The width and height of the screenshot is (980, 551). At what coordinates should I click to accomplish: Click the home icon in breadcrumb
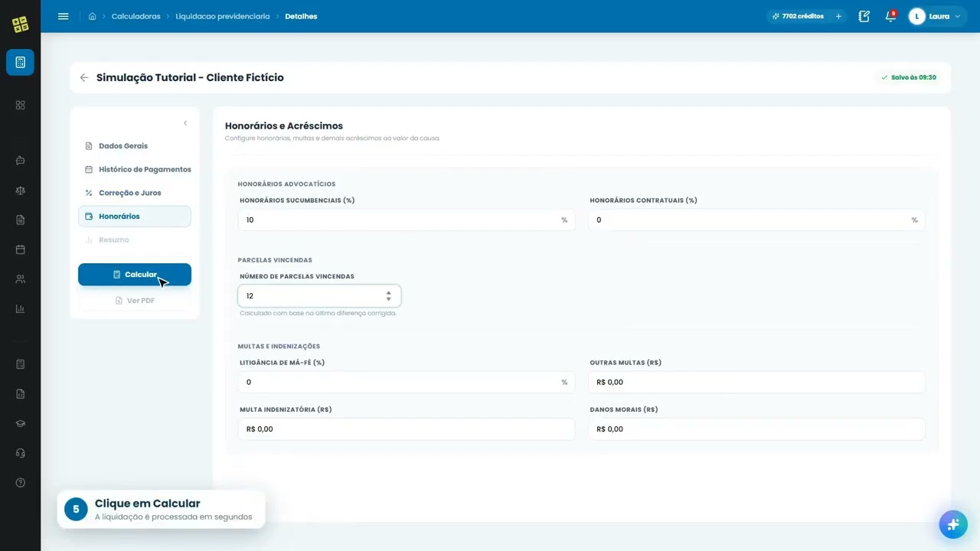pyautogui.click(x=92, y=16)
